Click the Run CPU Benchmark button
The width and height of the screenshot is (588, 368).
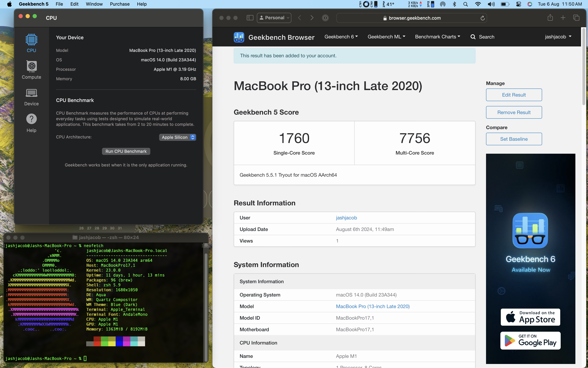click(126, 151)
